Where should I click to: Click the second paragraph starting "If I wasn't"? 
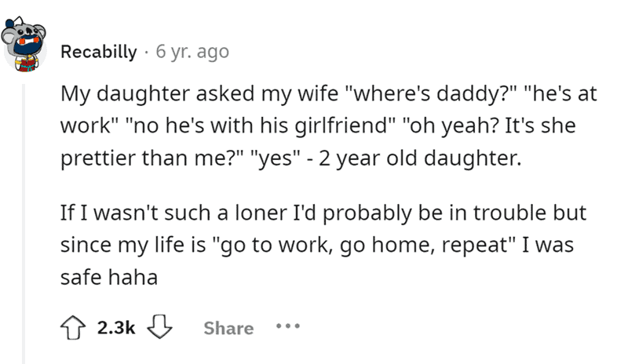pos(314,244)
